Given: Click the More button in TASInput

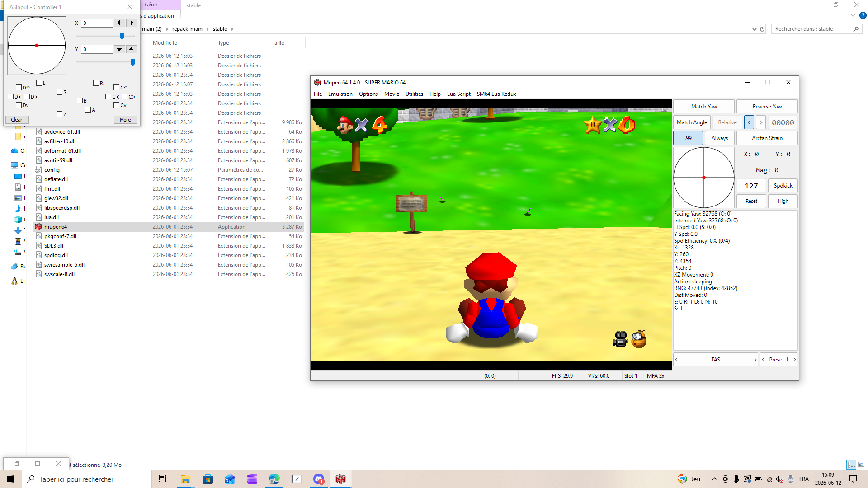Looking at the screenshot, I should pyautogui.click(x=125, y=120).
